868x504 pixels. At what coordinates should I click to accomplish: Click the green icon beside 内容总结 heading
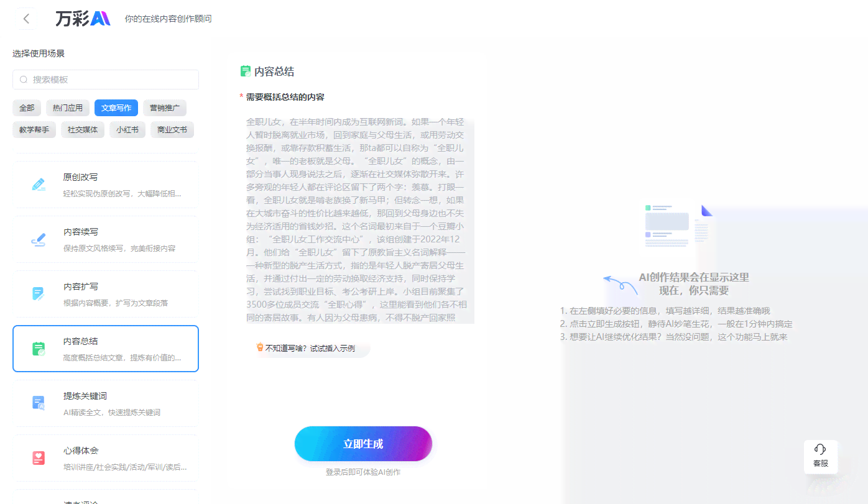[246, 71]
